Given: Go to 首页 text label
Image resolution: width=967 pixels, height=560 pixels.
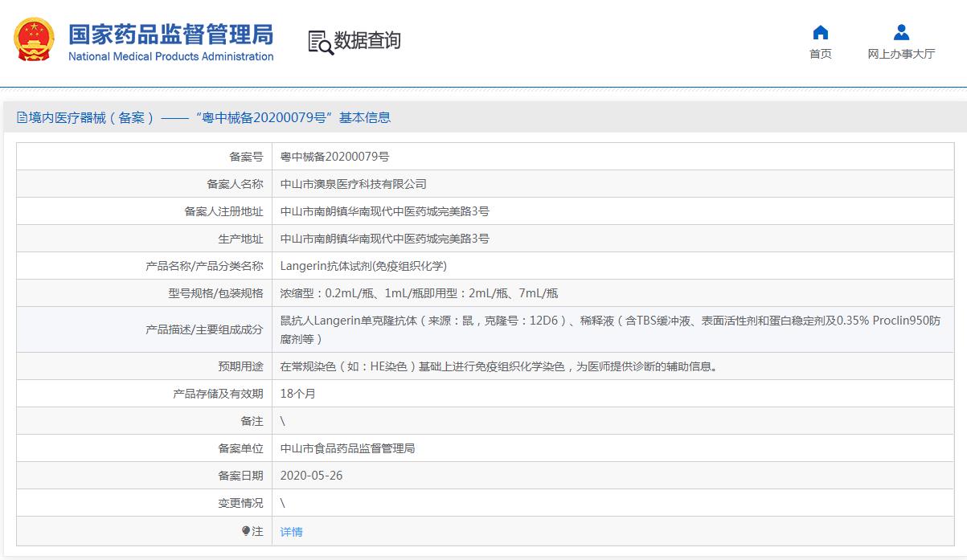Looking at the screenshot, I should point(820,54).
